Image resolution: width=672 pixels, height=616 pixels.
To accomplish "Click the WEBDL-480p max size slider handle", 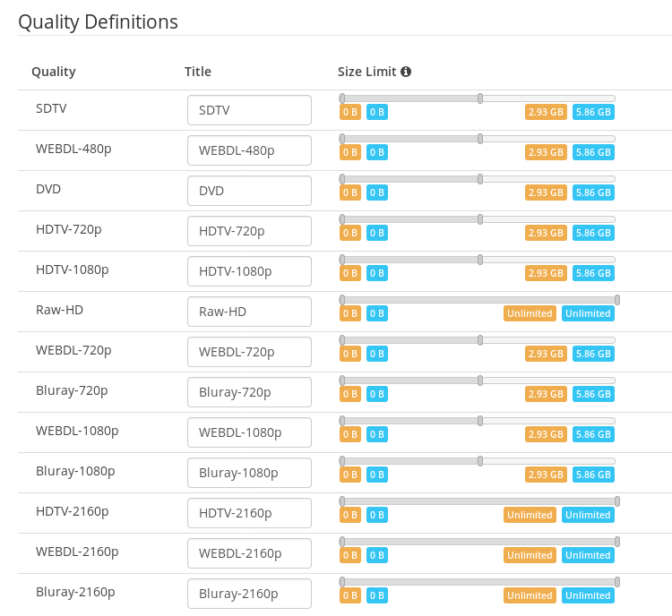I will [480, 139].
